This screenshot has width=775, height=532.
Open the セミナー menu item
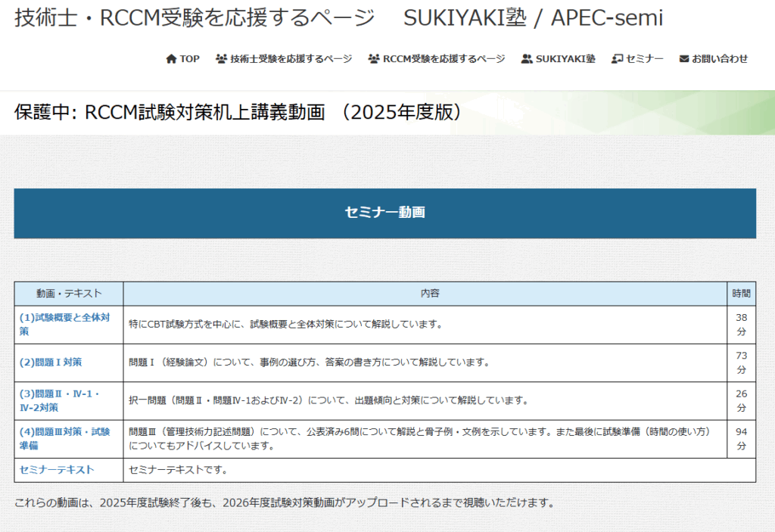637,59
